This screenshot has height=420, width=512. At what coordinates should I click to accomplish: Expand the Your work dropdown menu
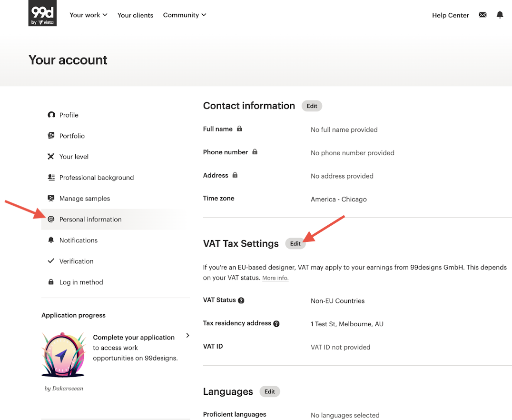88,15
